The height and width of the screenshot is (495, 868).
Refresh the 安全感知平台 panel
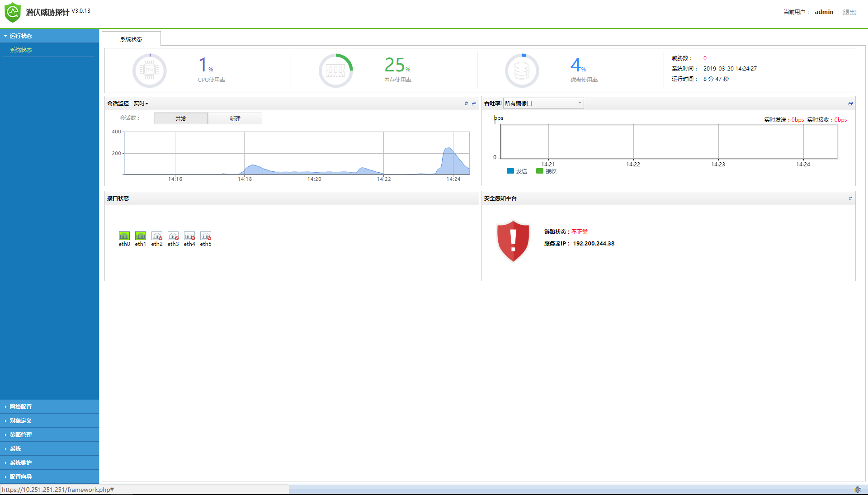coord(850,198)
